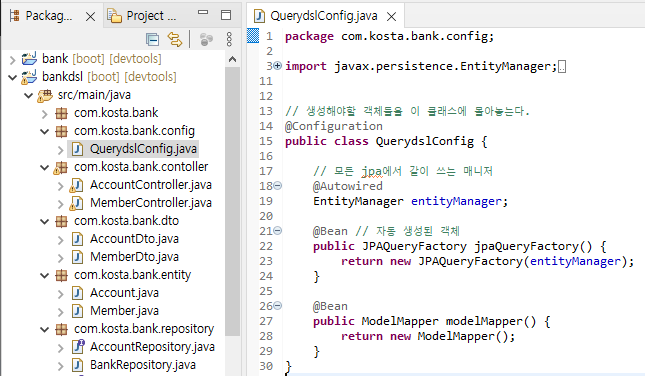This screenshot has height=376, width=645.
Task: Click com.kosta.bank.repository package icon
Action: coord(61,329)
